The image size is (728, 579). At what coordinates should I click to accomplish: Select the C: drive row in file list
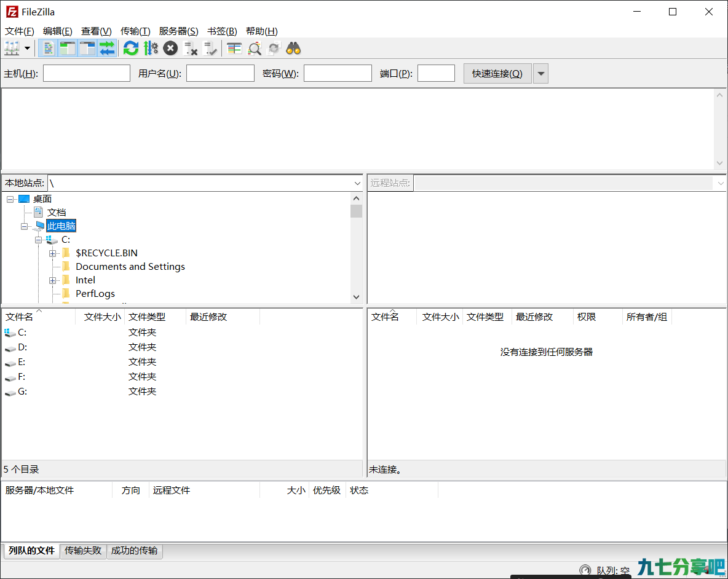tap(182, 332)
